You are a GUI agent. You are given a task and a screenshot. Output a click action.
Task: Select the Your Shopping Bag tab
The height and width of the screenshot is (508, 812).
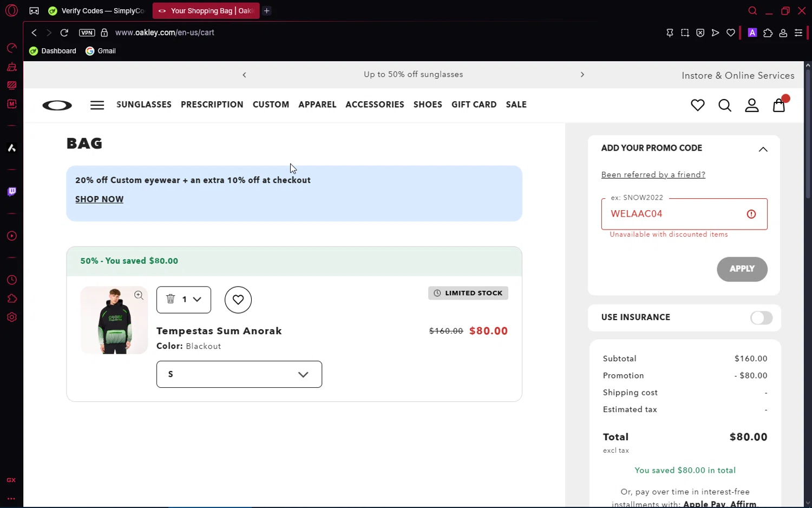206,11
